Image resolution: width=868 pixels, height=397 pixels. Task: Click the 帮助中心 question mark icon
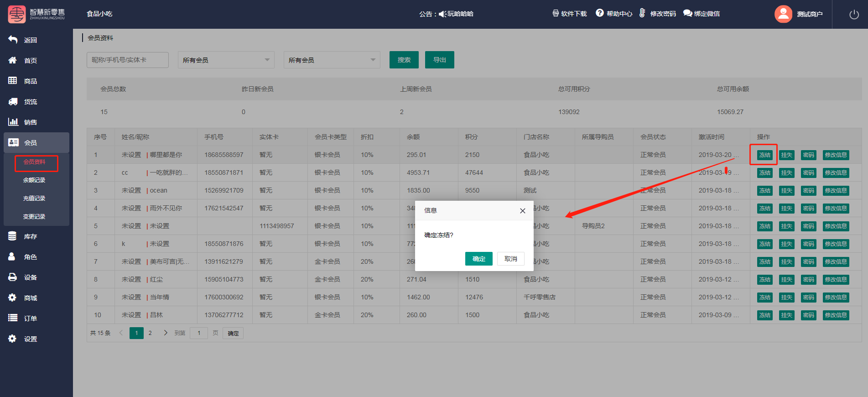pyautogui.click(x=600, y=13)
